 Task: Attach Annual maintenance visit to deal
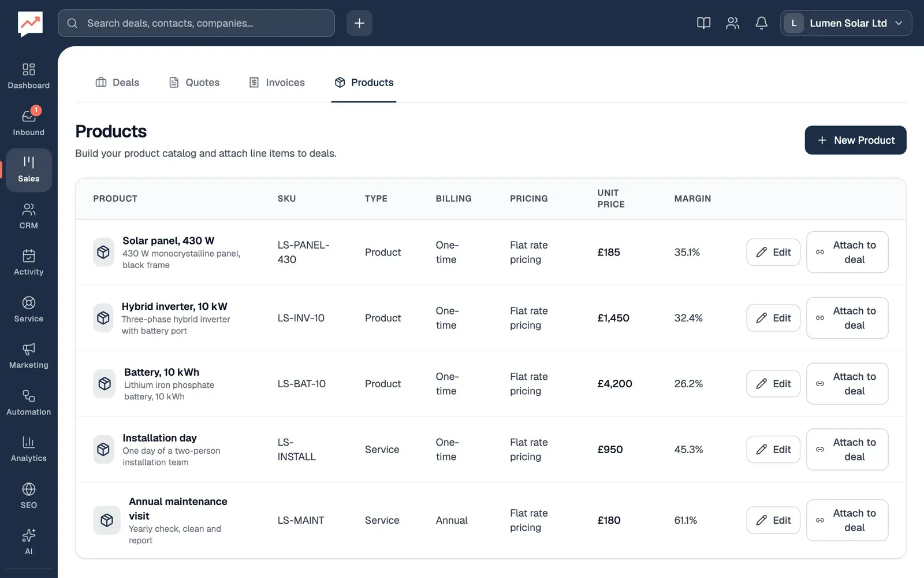point(847,520)
